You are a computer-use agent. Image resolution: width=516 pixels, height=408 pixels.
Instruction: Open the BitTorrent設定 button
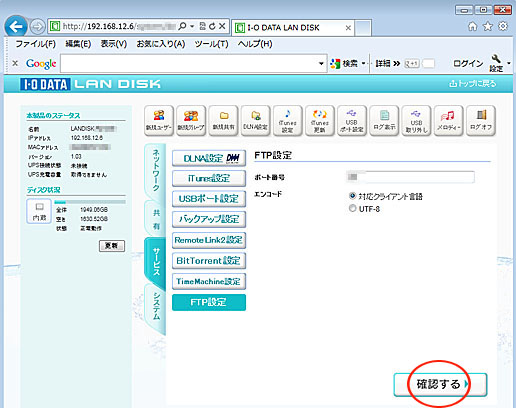click(x=209, y=261)
